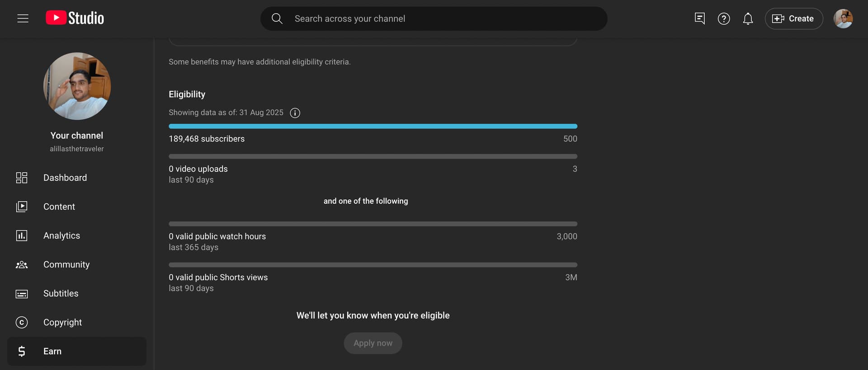Open the notifications bell
The width and height of the screenshot is (868, 370).
[x=748, y=19]
